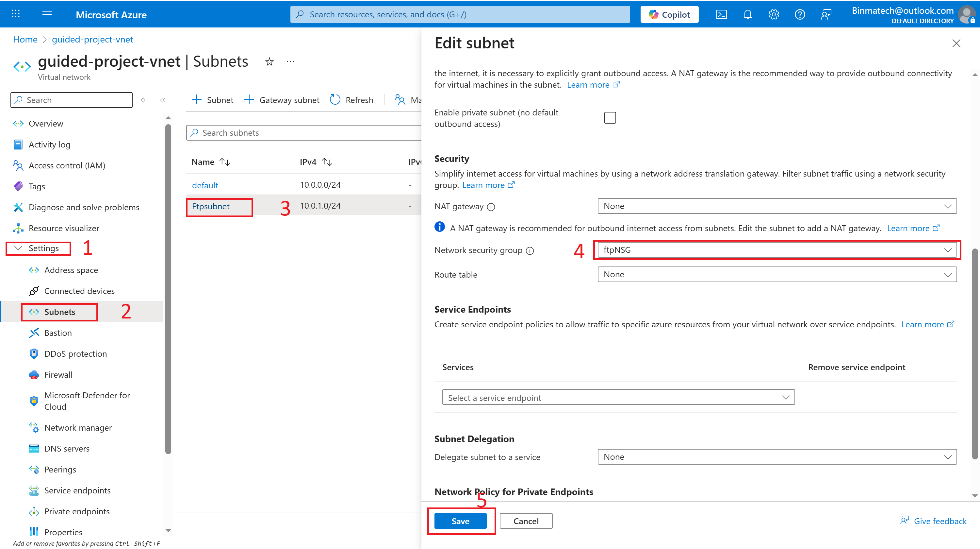Open Peerings in the left menu
This screenshot has height=549, width=980.
[x=60, y=470]
